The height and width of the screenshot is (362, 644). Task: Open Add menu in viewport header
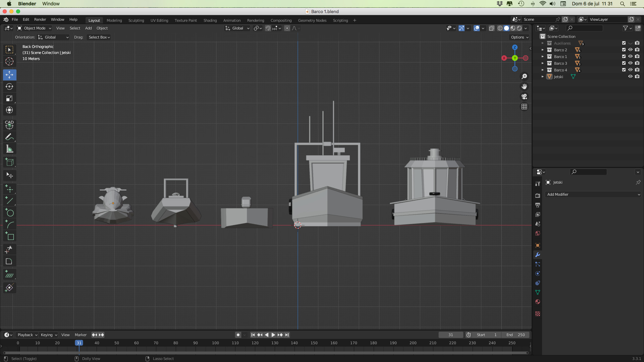[88, 28]
